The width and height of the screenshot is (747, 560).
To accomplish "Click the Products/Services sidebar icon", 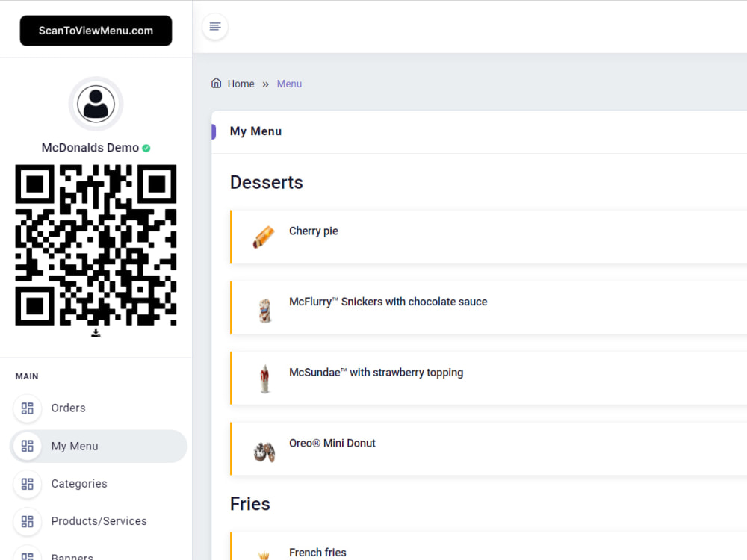I will point(27,521).
